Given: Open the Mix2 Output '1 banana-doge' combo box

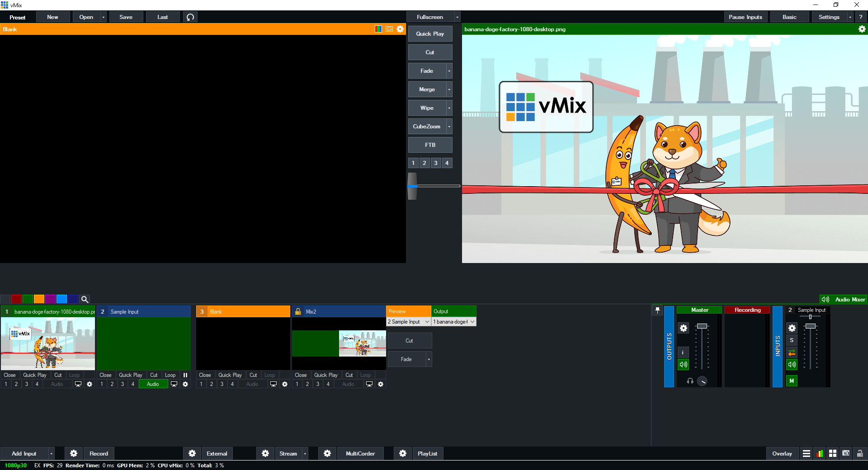Looking at the screenshot, I should [454, 322].
